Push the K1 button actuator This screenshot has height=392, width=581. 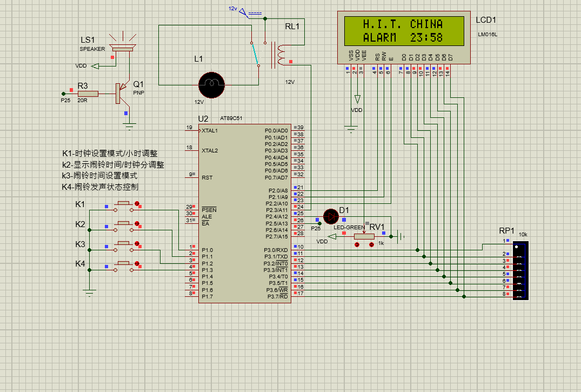point(123,203)
